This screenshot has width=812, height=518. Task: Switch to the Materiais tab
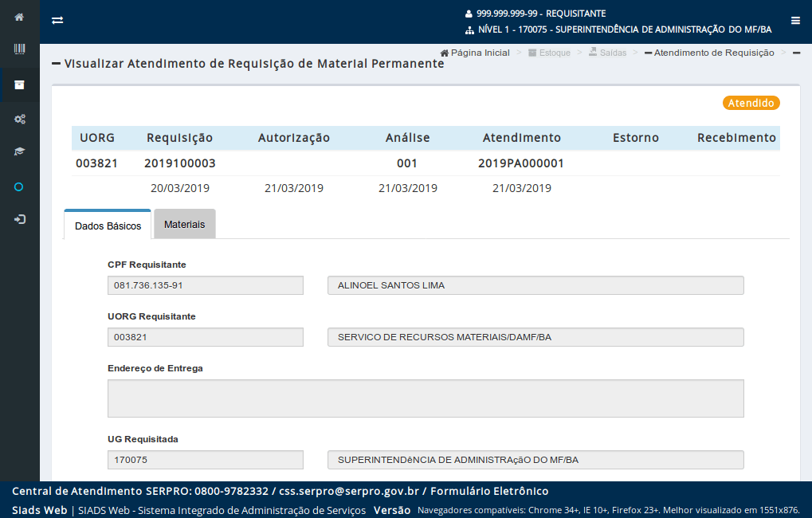pos(184,224)
